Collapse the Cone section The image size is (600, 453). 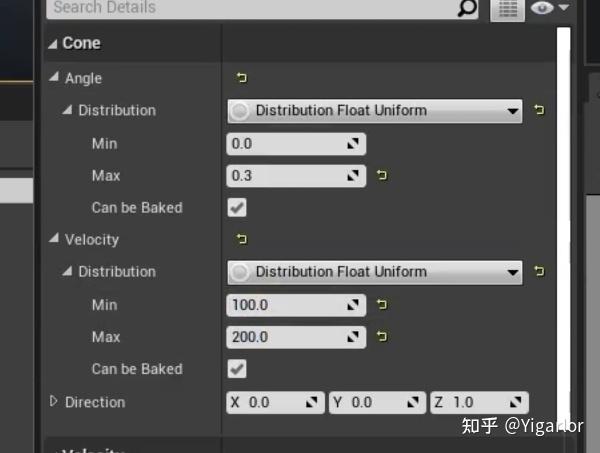(x=53, y=44)
